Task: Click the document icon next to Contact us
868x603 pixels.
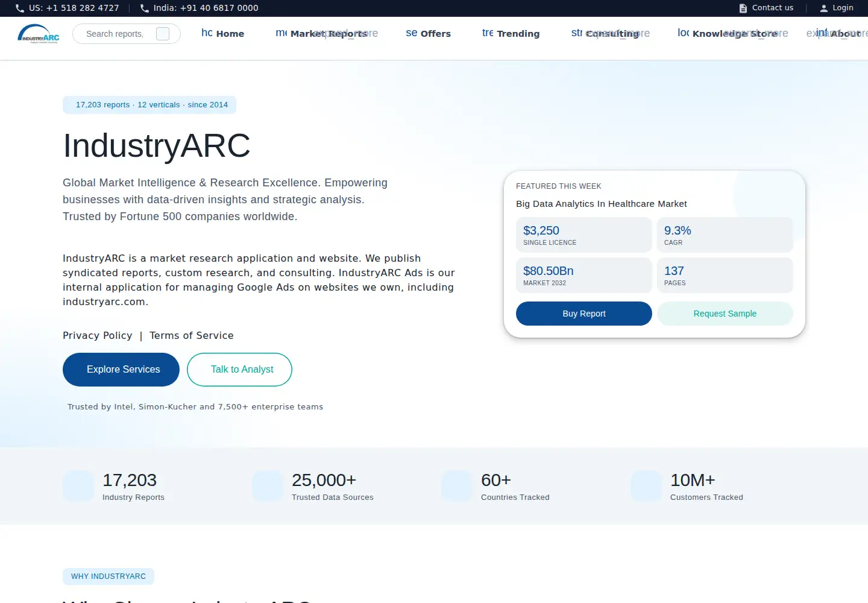Action: click(x=743, y=8)
